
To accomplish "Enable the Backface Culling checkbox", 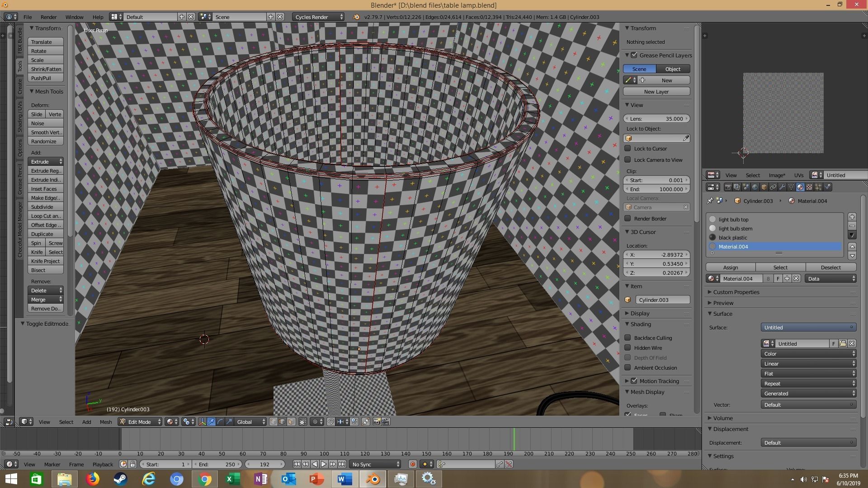I will click(x=627, y=338).
